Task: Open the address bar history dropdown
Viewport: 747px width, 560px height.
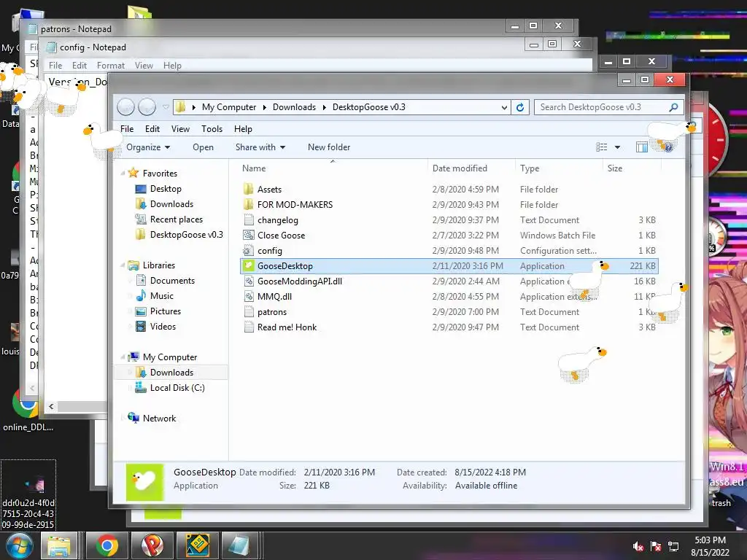Action: click(x=504, y=108)
